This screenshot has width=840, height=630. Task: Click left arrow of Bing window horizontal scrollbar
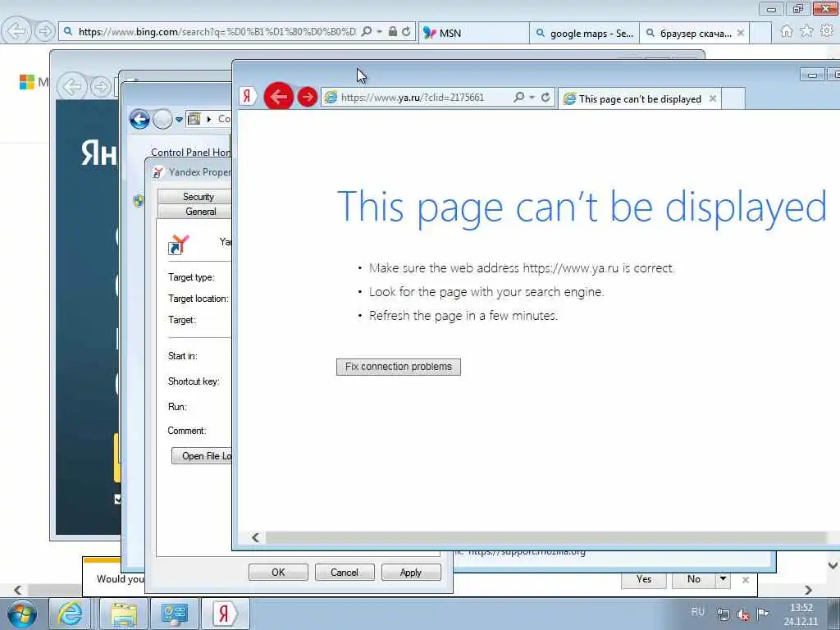[18, 590]
